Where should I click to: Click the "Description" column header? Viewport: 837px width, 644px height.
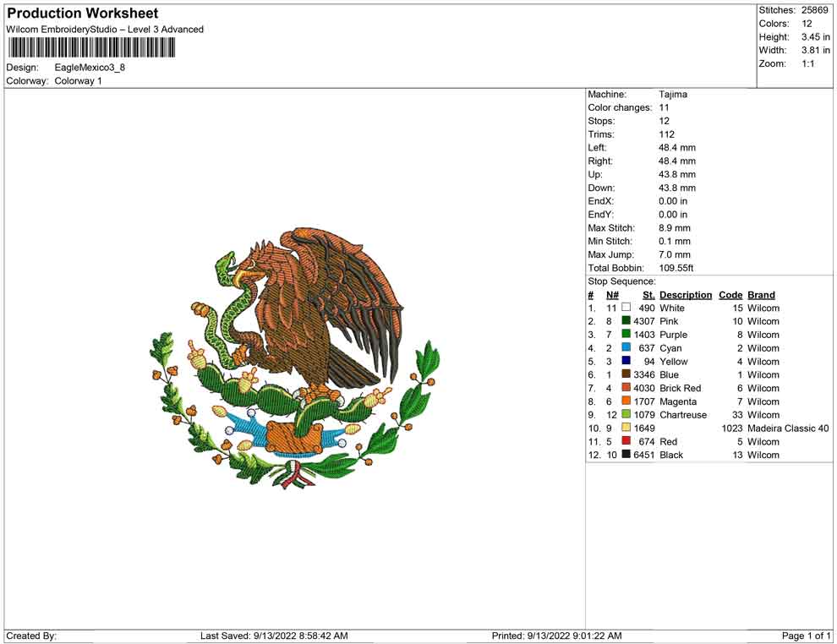[686, 295]
